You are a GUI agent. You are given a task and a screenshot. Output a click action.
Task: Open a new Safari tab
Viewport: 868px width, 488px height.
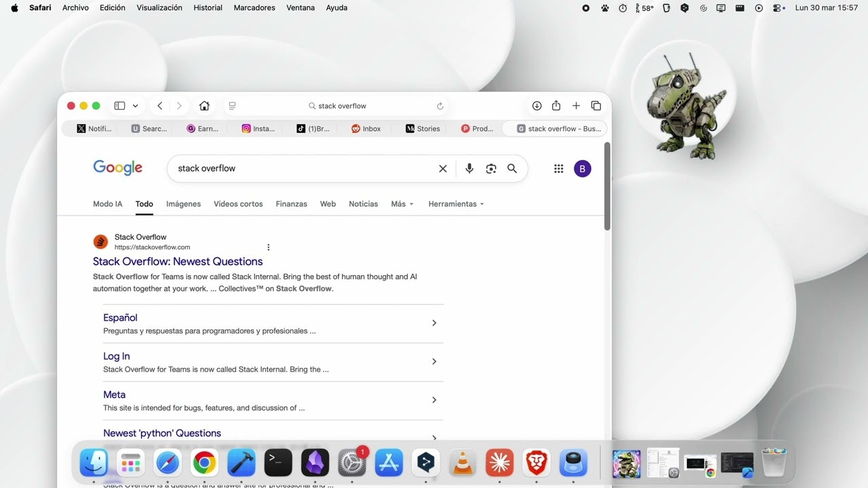576,106
